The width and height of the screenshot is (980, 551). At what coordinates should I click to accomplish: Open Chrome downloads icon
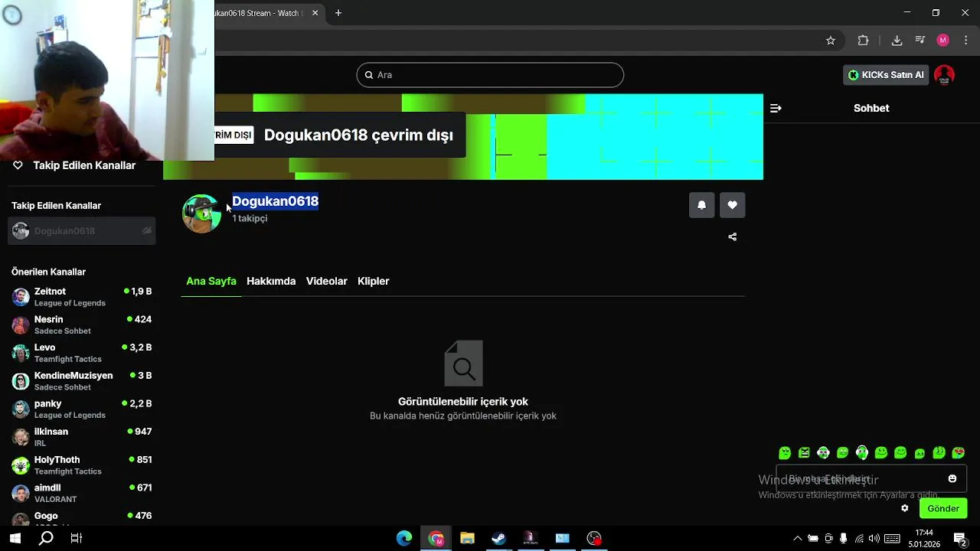897,41
